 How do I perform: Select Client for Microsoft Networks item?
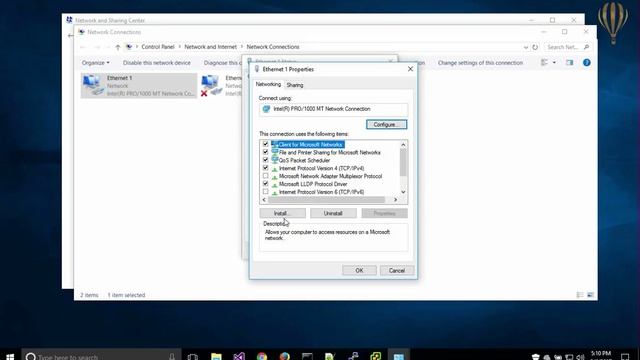tap(311, 144)
